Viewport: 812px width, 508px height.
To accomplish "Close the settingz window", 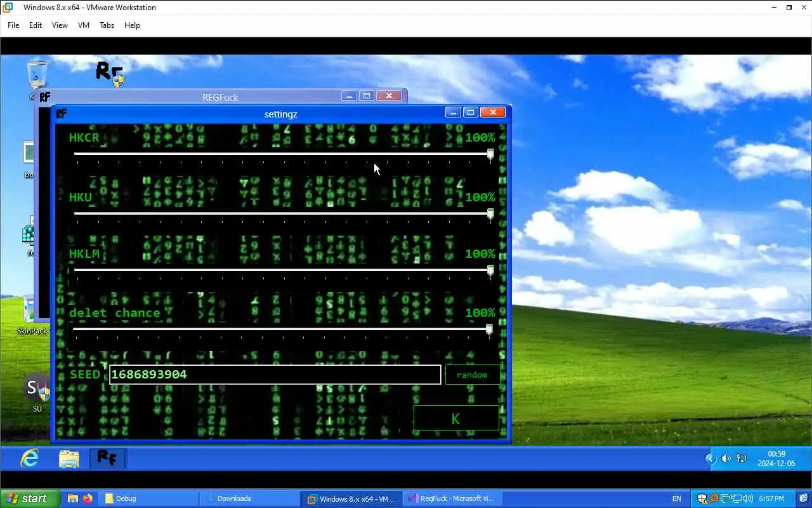I will 493,112.
